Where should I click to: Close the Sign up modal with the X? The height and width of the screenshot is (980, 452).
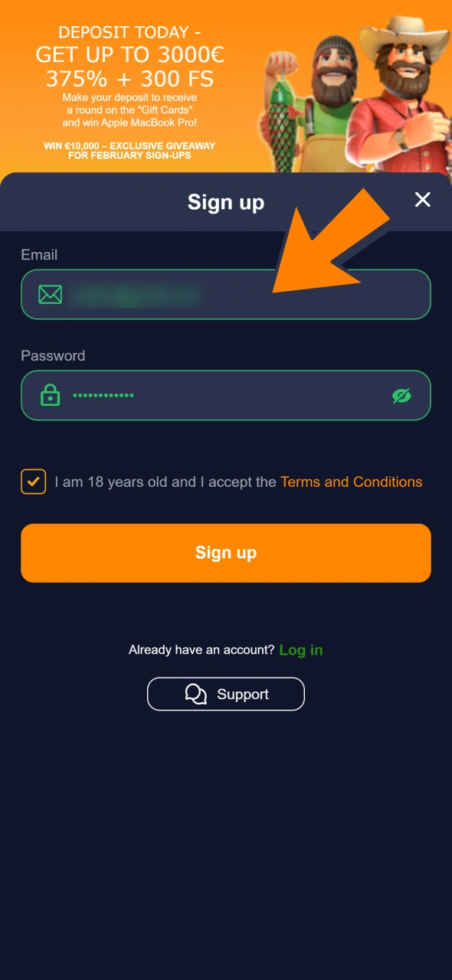pyautogui.click(x=422, y=200)
